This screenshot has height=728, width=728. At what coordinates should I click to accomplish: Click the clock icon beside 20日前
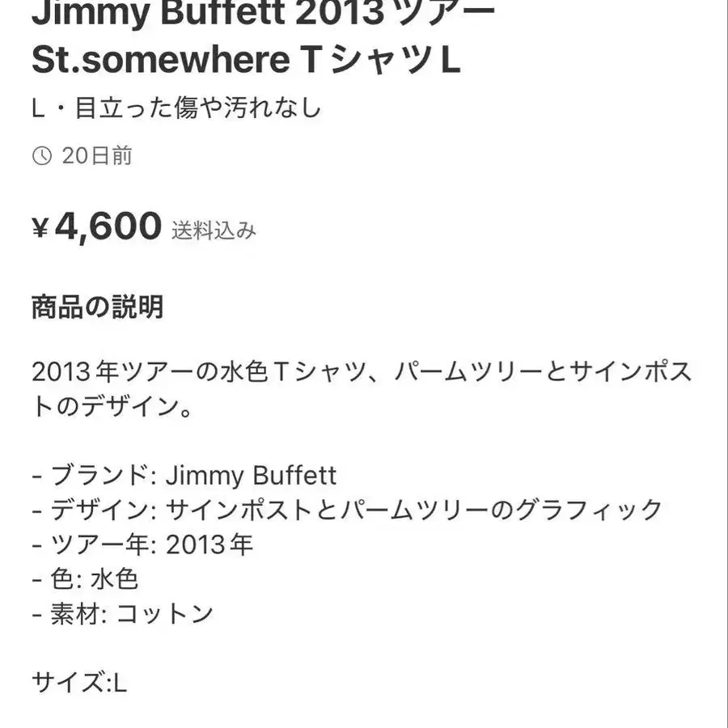coord(42,155)
